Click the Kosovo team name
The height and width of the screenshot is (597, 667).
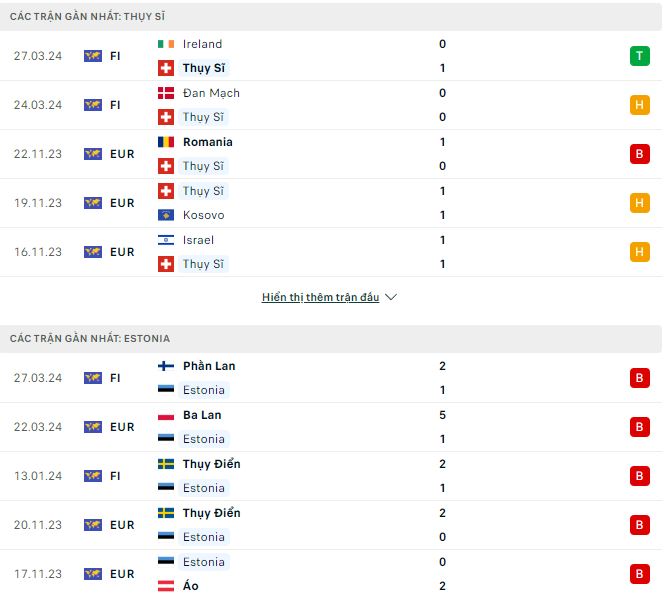[203, 215]
